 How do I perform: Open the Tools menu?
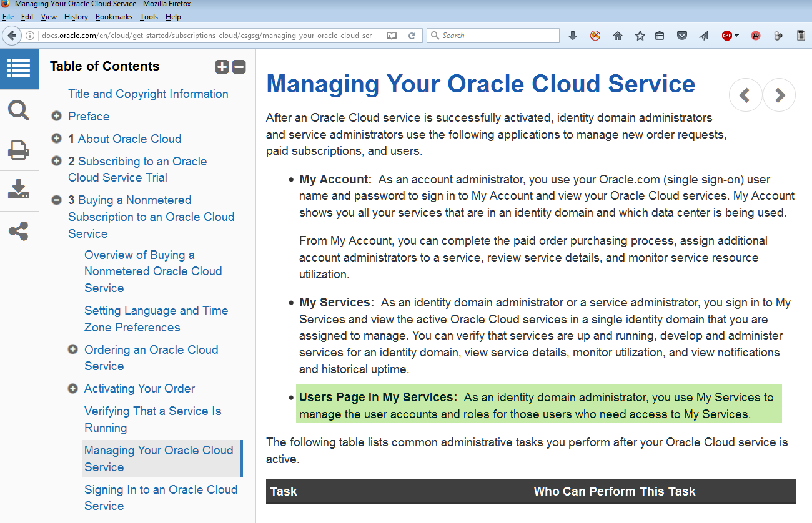pyautogui.click(x=149, y=17)
